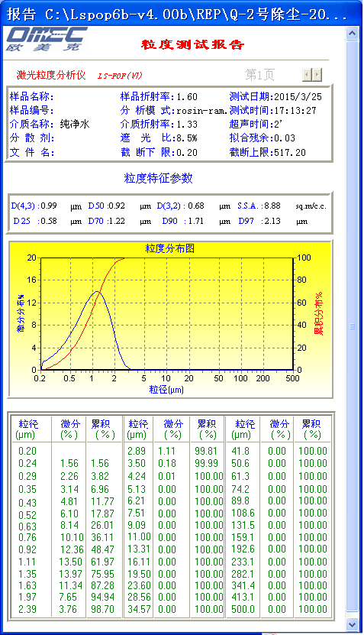Click the 第1页 page indicator
Viewport: 364px width, 635px height.
[259, 75]
